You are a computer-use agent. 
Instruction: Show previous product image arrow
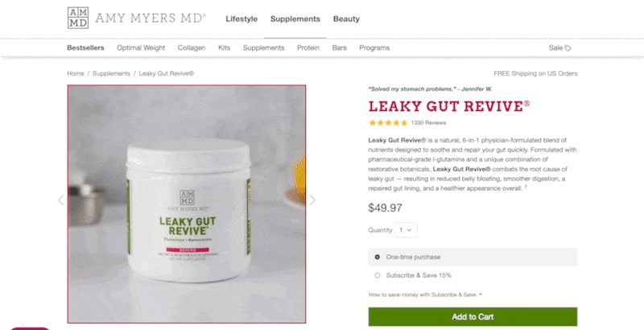pyautogui.click(x=61, y=200)
